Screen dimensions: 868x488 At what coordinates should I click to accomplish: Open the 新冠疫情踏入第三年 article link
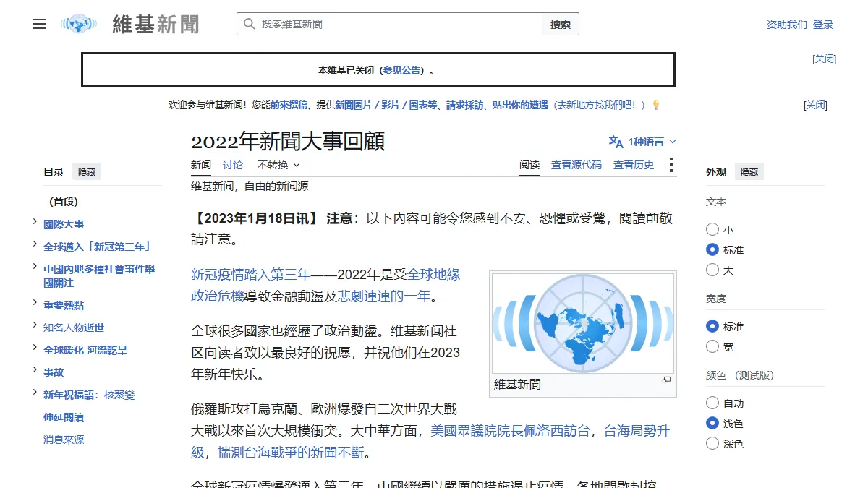pos(251,275)
